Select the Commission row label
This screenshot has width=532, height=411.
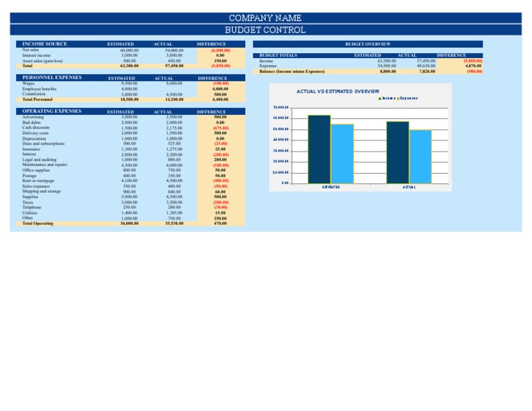(x=33, y=94)
